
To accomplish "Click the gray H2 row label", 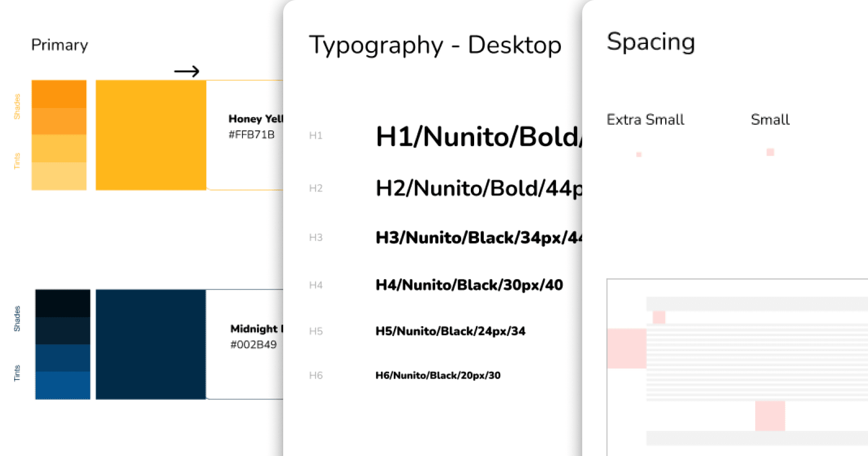I will tap(316, 188).
